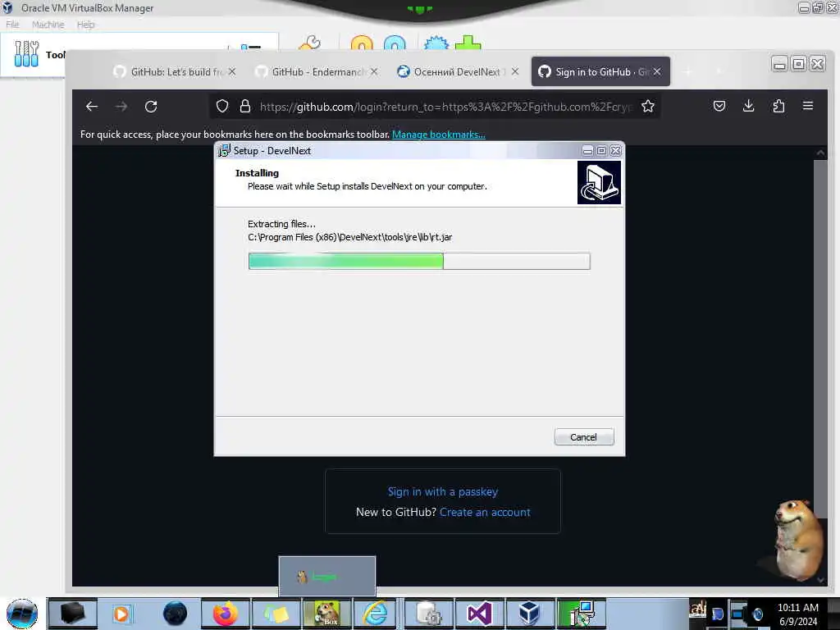The height and width of the screenshot is (630, 840).
Task: Click the hamster 'Box' taskbar icon
Action: coord(327,614)
